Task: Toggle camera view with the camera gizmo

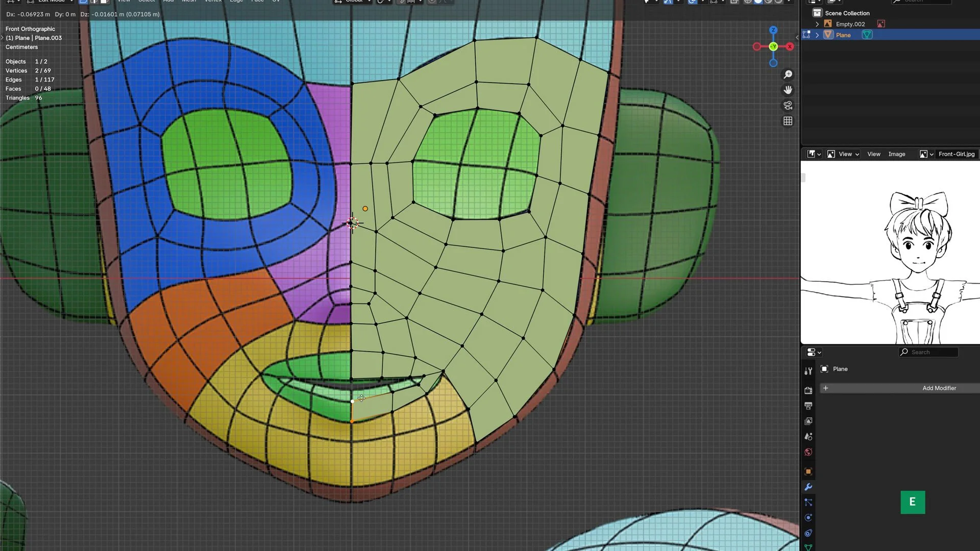Action: 788,105
